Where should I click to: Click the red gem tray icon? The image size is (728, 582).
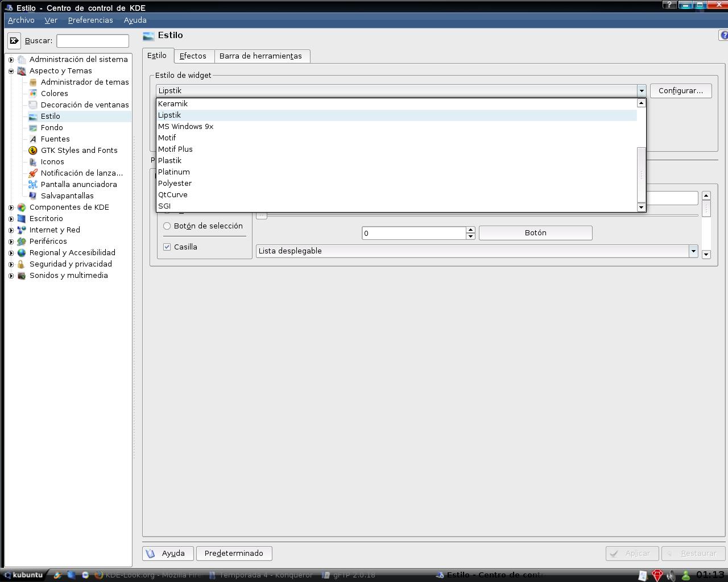657,575
